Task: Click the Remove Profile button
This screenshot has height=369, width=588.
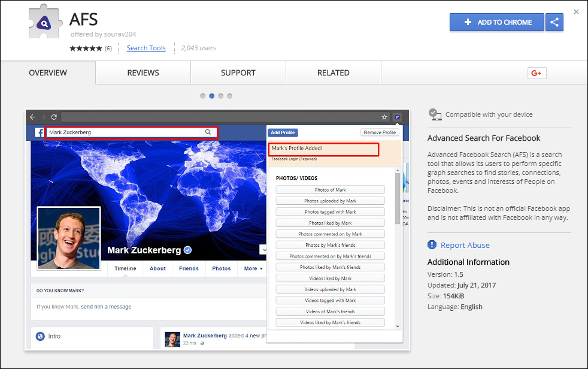Action: tap(380, 132)
